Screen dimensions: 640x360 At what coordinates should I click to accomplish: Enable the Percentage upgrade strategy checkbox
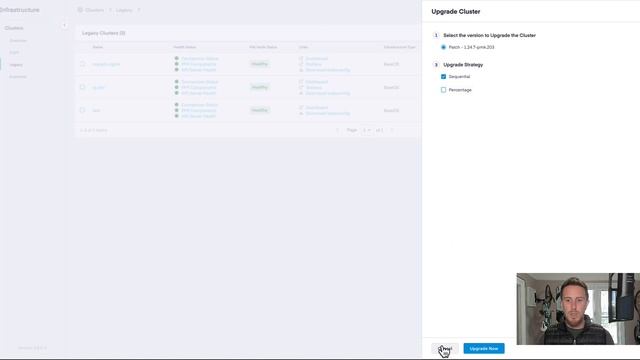click(443, 90)
